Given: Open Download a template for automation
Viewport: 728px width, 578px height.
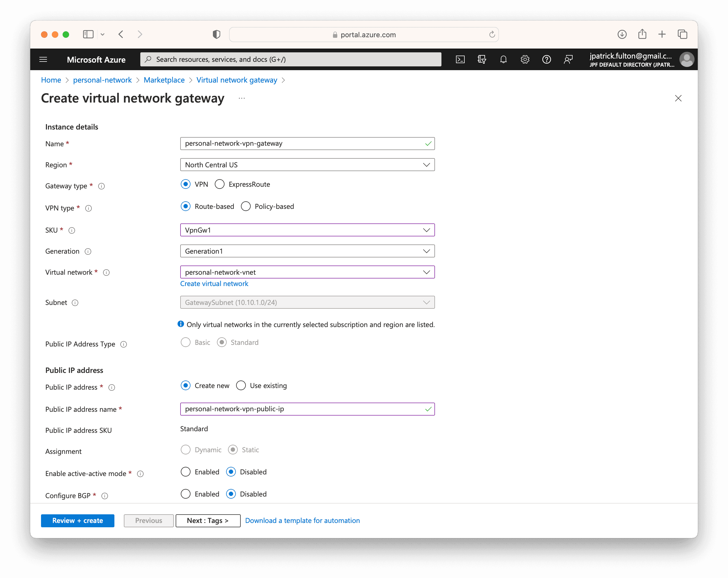Looking at the screenshot, I should [302, 521].
